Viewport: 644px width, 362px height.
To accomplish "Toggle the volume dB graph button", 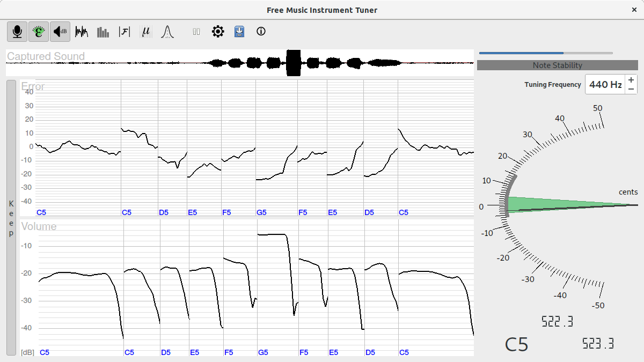I will click(60, 32).
